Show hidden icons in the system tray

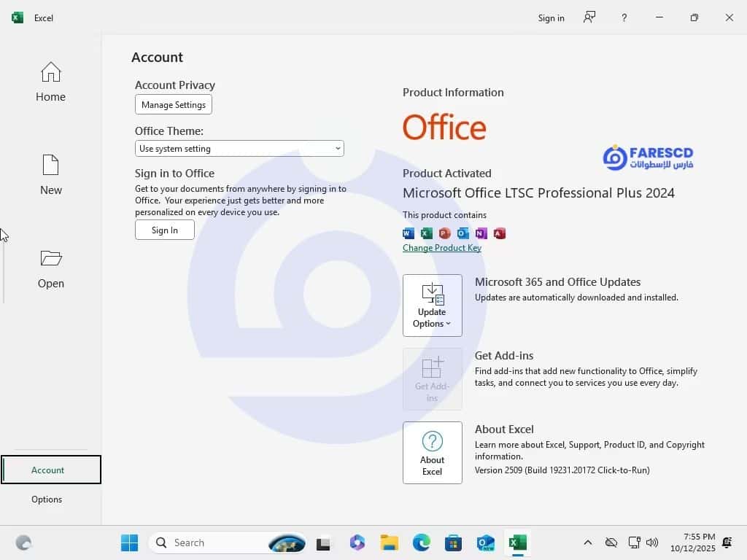coord(587,542)
